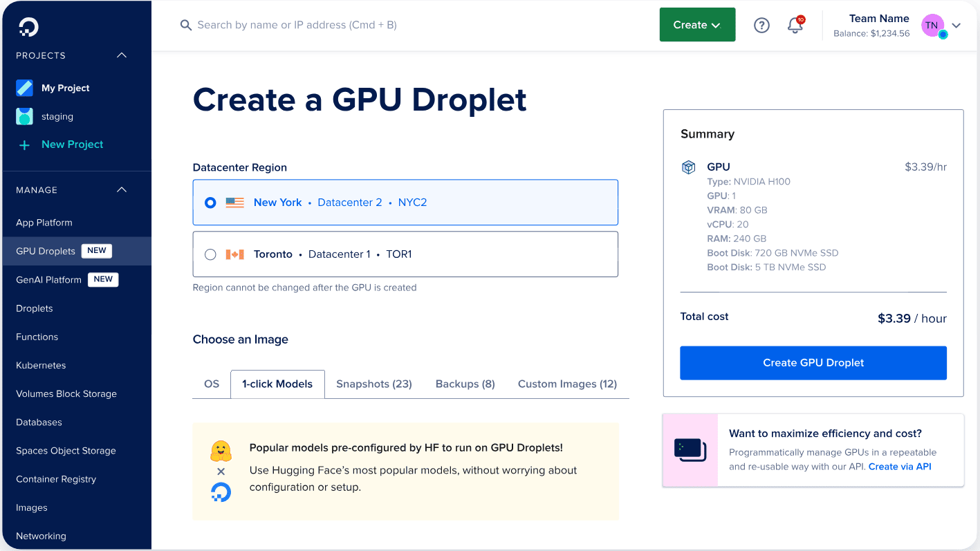Viewport: 980px width, 551px height.
Task: Click the GPU cube icon in Summary
Action: point(688,167)
